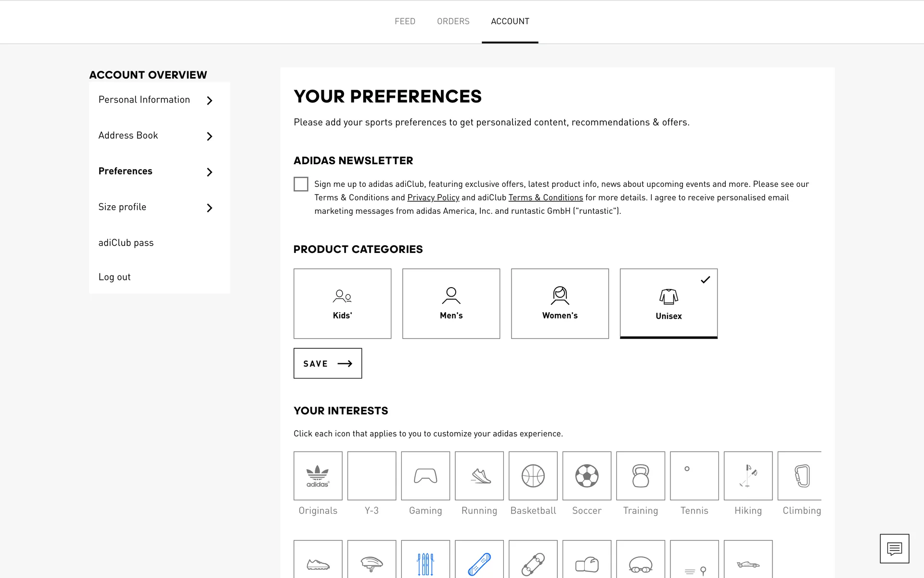Select the Originals interest icon

(318, 476)
